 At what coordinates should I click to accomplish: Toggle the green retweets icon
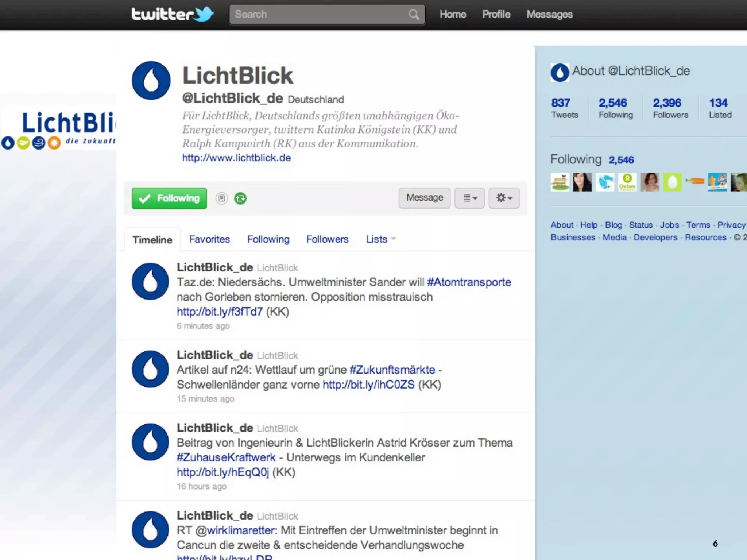(240, 198)
